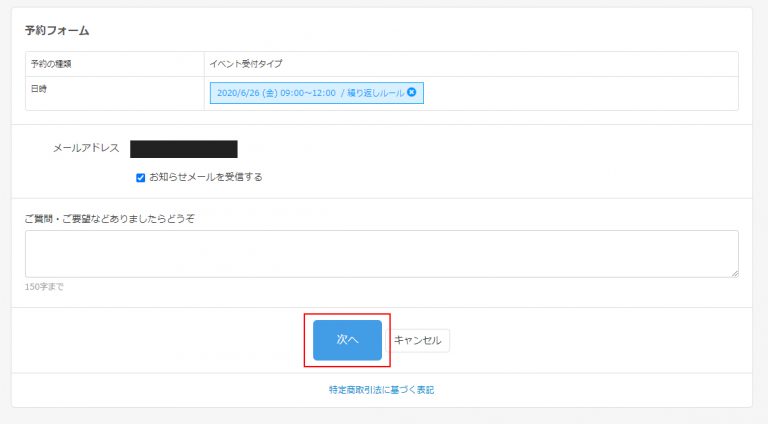The height and width of the screenshot is (424, 768).
Task: Click the empty area beside the date tag
Action: 580,93
